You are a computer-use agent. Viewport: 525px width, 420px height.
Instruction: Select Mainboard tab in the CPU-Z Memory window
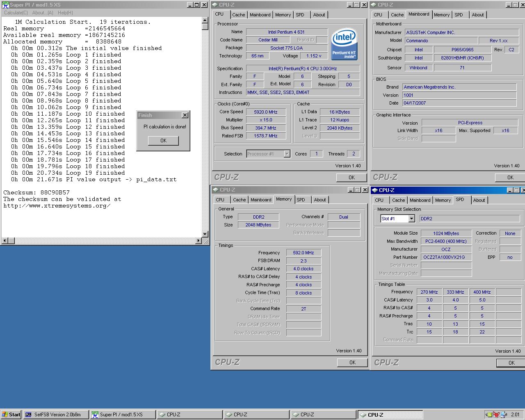coord(261,200)
